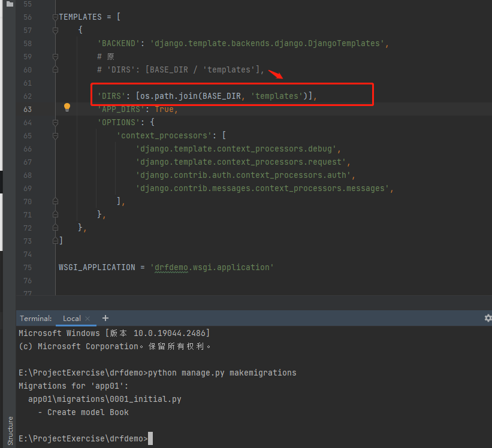Collapse the TEMPLATES list at line 56
The width and height of the screenshot is (492, 448).
pos(55,17)
